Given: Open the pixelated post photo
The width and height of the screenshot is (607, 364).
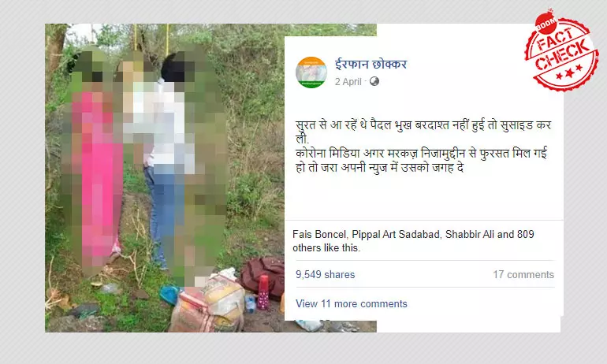Looking at the screenshot, I should (165, 178).
